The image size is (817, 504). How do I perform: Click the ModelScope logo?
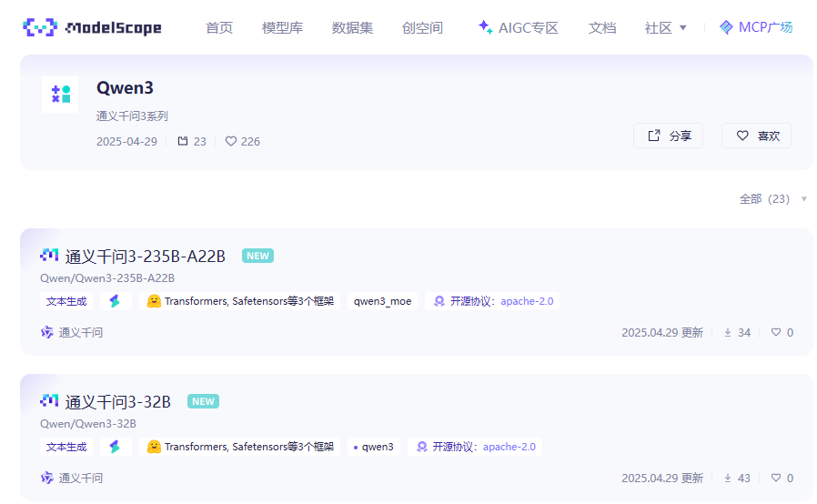[x=92, y=27]
